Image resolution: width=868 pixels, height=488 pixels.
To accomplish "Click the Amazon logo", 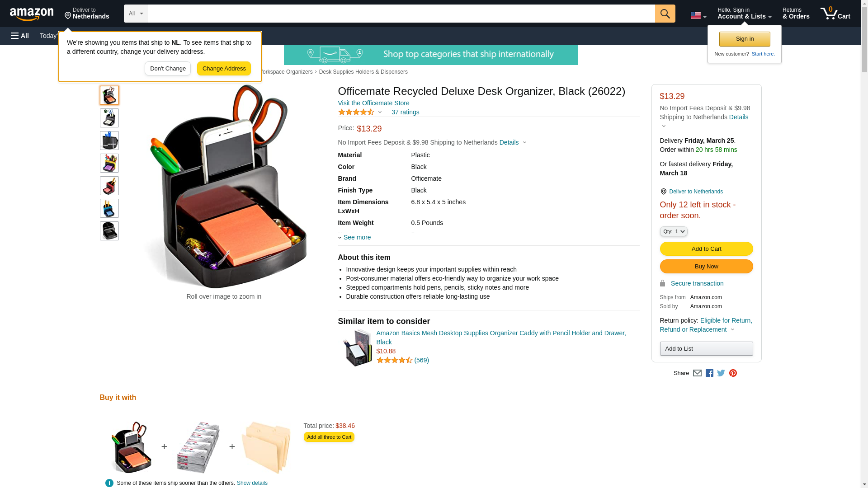I will coord(32,14).
